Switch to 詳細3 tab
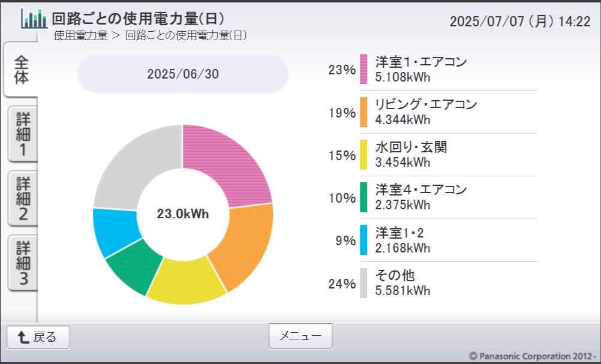This screenshot has width=601, height=364. pyautogui.click(x=23, y=263)
